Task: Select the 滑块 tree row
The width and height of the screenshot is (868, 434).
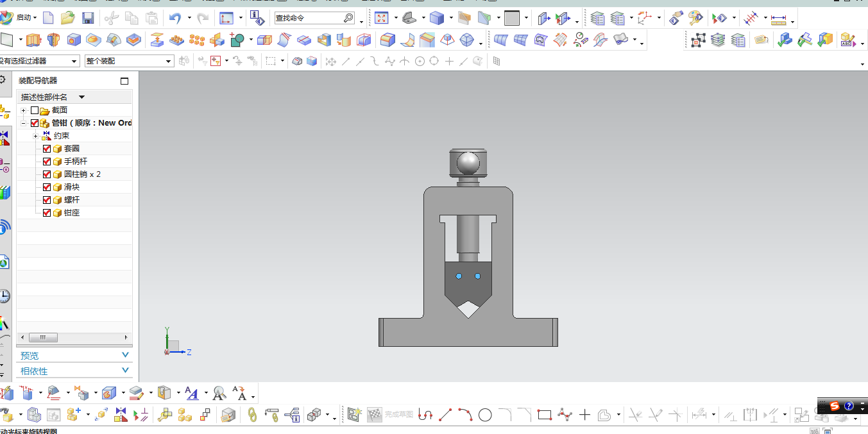Action: pos(74,187)
